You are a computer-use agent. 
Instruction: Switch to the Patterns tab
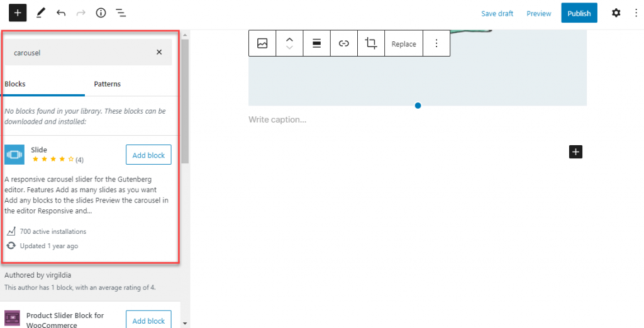(x=107, y=84)
